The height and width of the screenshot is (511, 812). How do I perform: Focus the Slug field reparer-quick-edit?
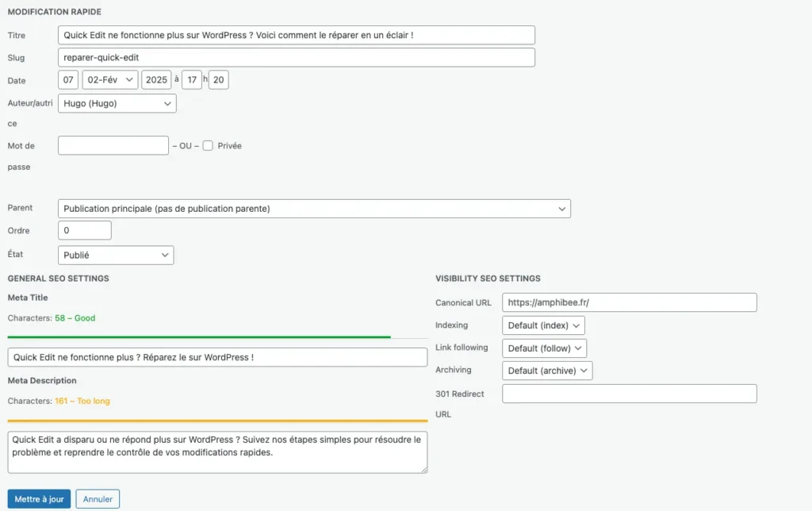[x=297, y=58]
